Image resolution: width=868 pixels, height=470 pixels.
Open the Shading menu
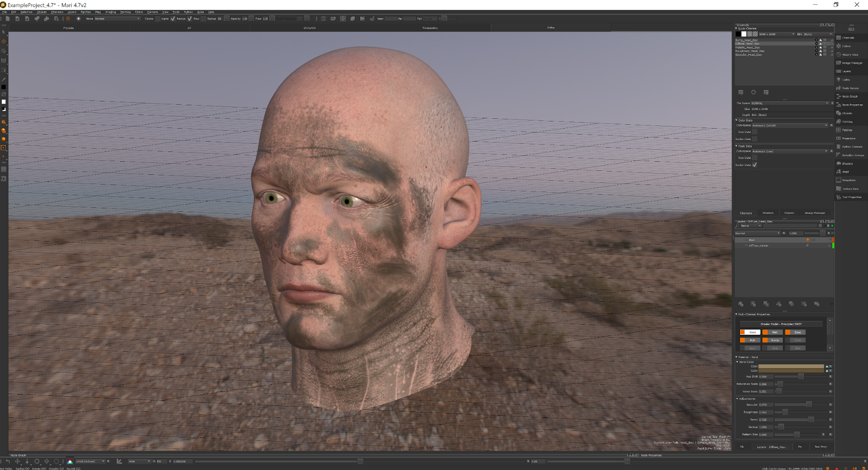point(111,12)
